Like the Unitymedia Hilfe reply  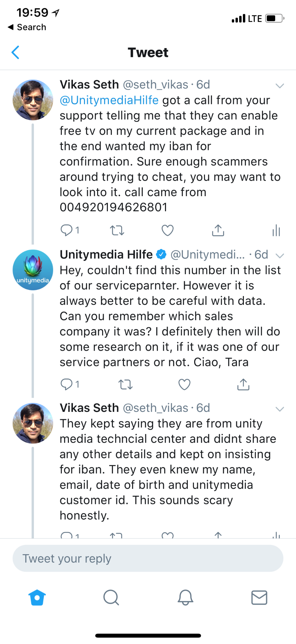184,384
